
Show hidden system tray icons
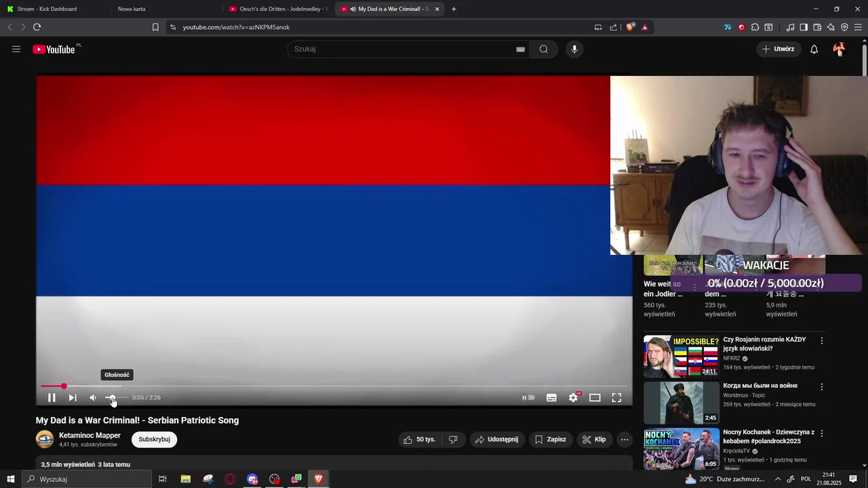pos(778,479)
